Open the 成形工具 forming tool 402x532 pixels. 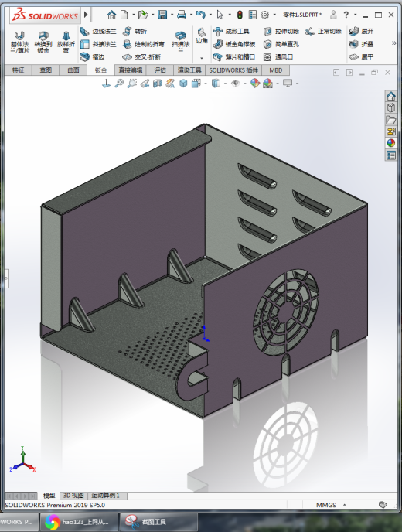[x=232, y=32]
